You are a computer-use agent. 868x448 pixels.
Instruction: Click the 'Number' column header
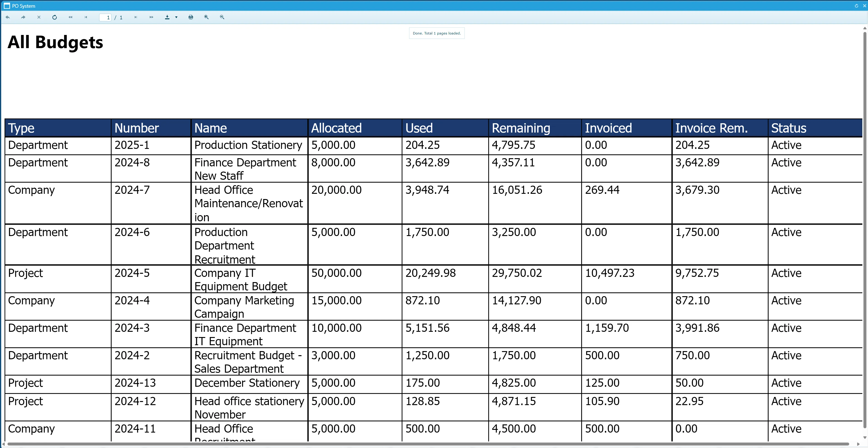click(x=151, y=128)
